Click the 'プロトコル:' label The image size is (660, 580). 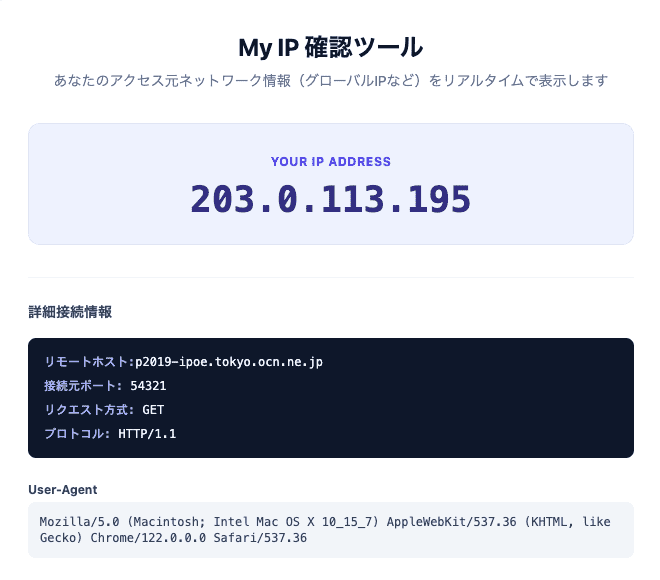pyautogui.click(x=77, y=434)
